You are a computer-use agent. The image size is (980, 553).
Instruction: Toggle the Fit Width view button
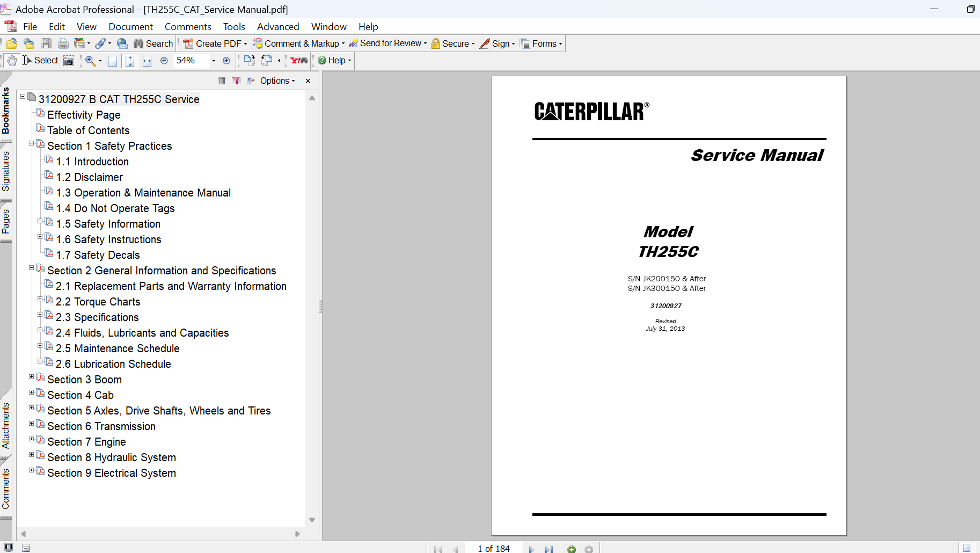pyautogui.click(x=147, y=61)
